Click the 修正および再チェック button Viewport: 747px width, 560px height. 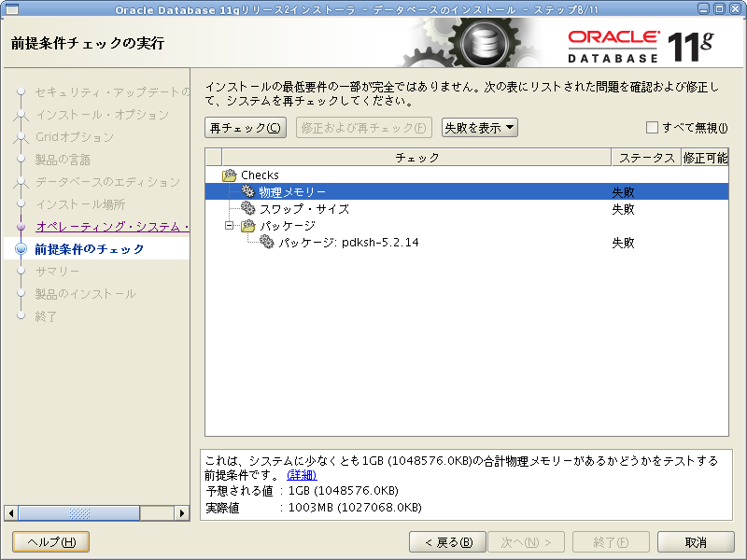[364, 128]
